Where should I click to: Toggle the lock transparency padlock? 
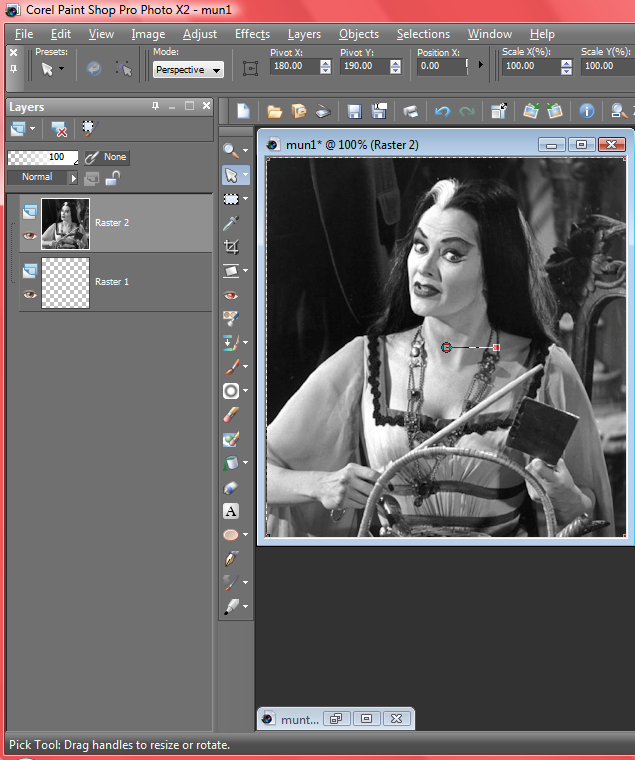[112, 178]
